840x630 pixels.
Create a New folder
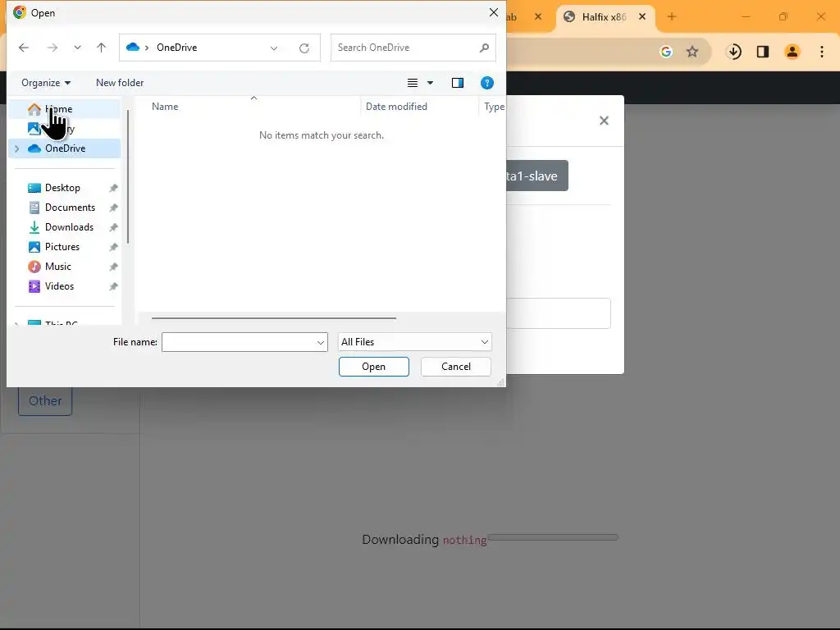[120, 83]
